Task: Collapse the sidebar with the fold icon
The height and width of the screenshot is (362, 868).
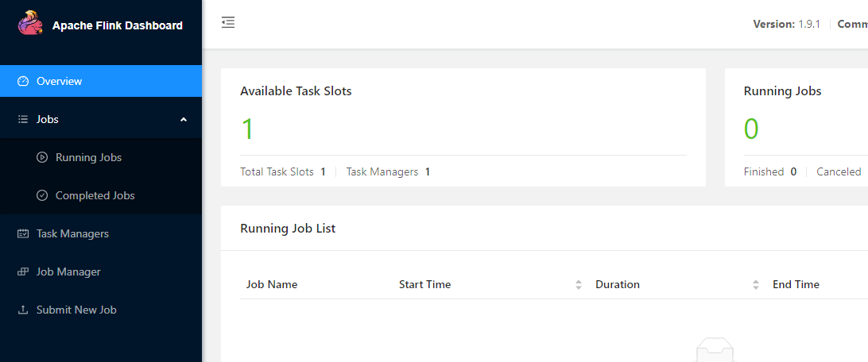Action: pyautogui.click(x=228, y=23)
